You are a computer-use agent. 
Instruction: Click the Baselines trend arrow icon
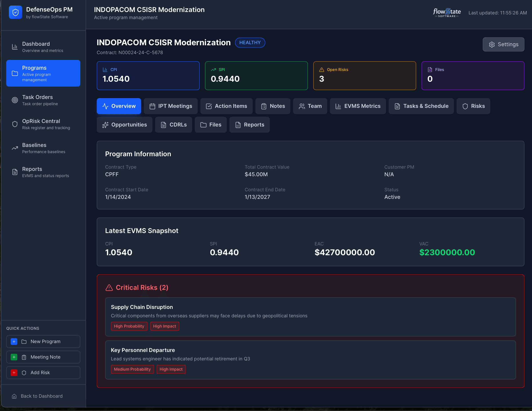coord(15,148)
